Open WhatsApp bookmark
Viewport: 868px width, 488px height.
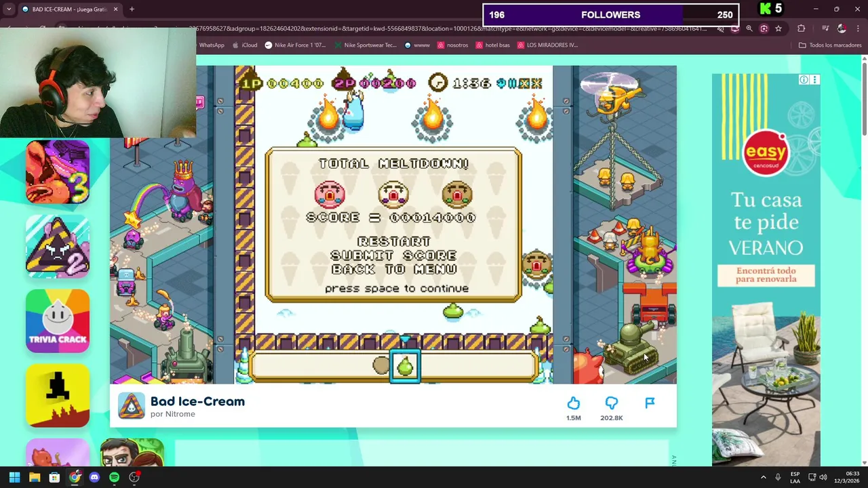click(212, 45)
